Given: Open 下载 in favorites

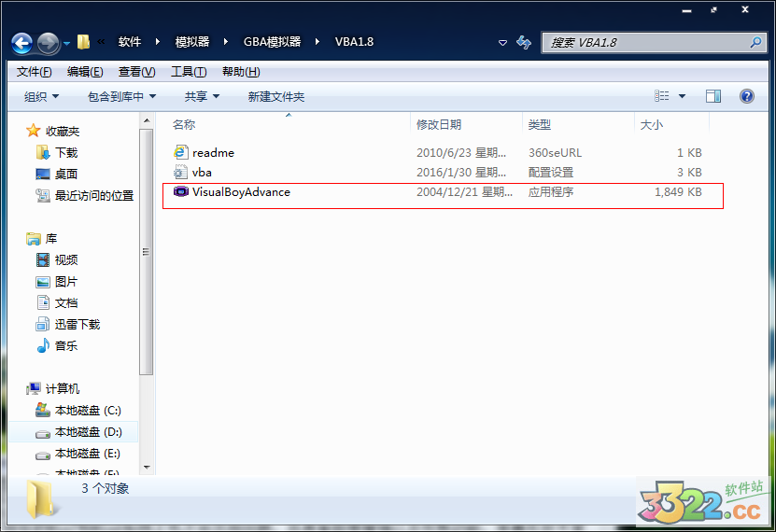Looking at the screenshot, I should click(x=66, y=153).
